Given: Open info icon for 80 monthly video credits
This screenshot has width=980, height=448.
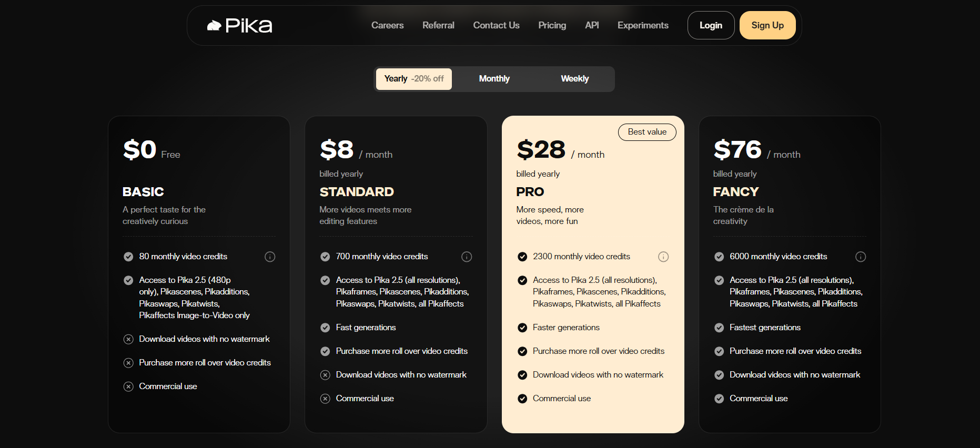Looking at the screenshot, I should pos(270,257).
